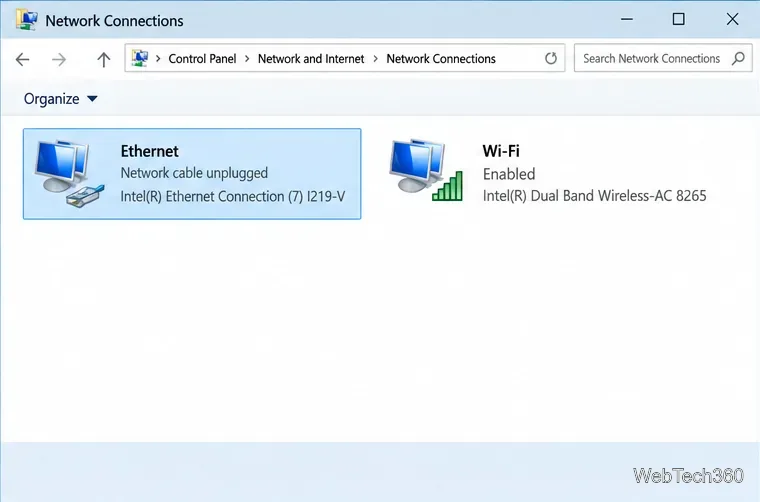760x502 pixels.
Task: Click 'Network cable unplugged' status text
Action: (x=194, y=173)
